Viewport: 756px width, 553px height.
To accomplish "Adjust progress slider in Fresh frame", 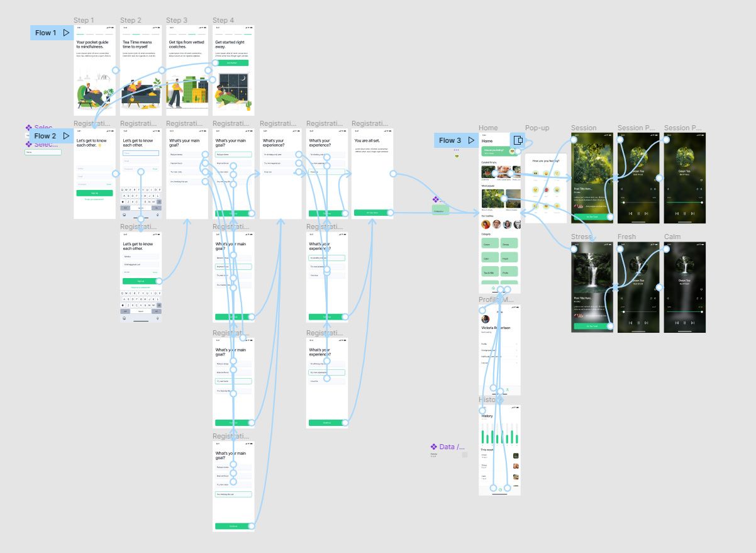I will [x=638, y=311].
